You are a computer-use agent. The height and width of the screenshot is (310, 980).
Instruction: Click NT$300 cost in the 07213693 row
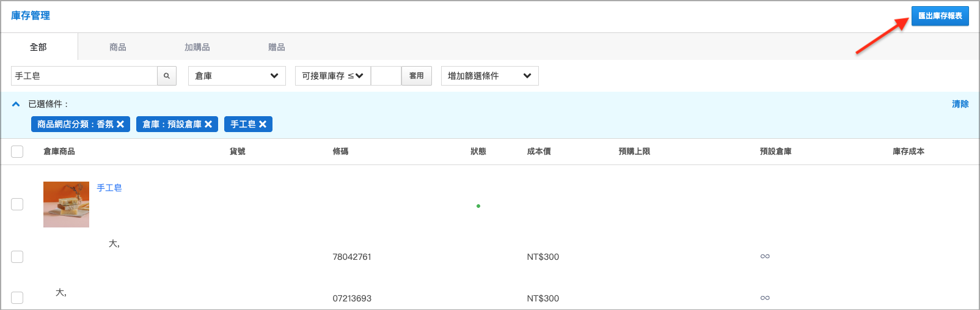pos(543,298)
